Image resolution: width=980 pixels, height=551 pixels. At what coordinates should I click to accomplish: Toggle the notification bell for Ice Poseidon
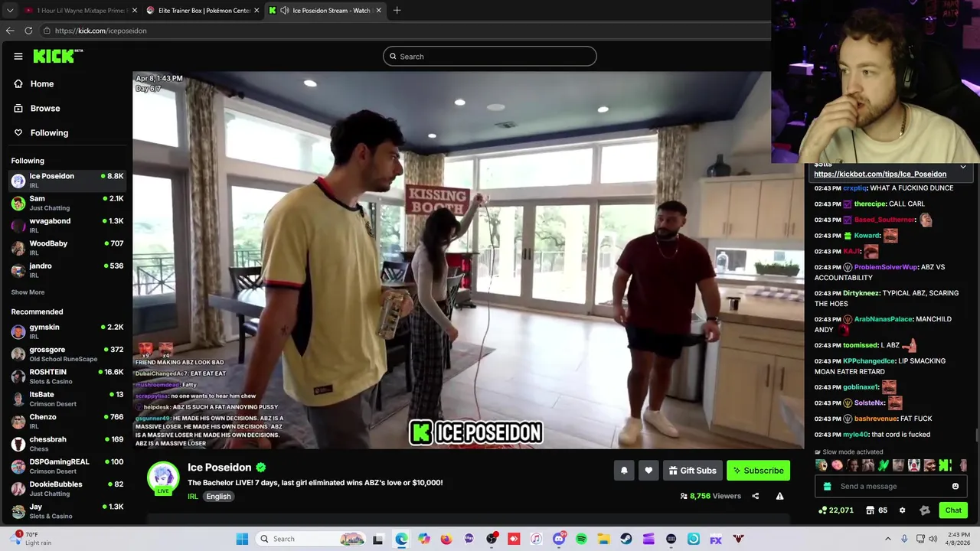coord(624,471)
